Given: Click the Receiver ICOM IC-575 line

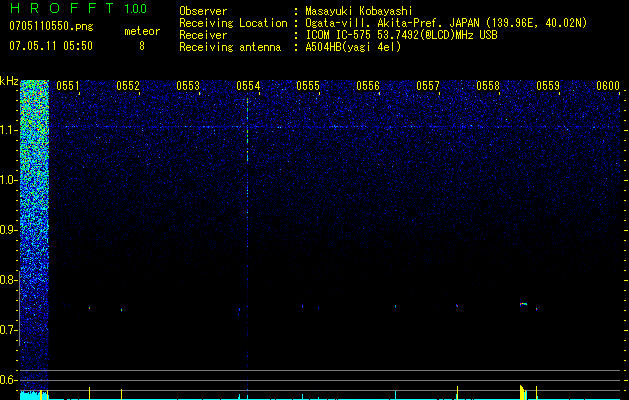Looking at the screenshot, I should coord(401,35).
